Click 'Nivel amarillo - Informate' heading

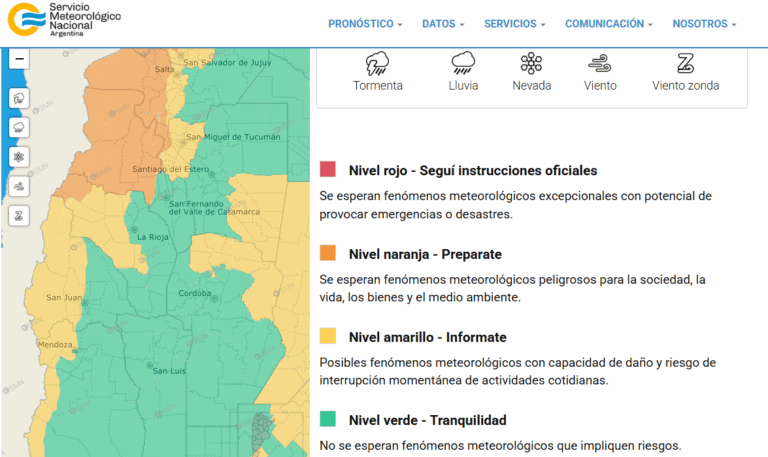[x=428, y=337]
